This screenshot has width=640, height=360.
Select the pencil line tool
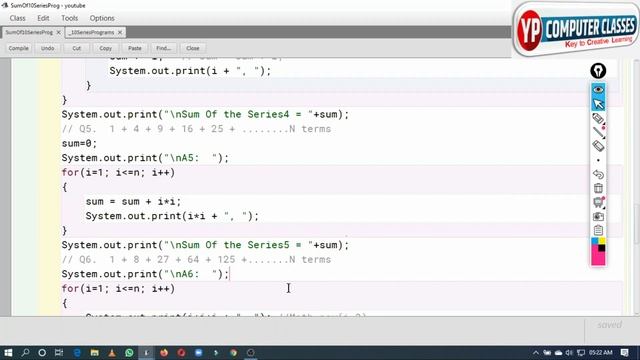click(598, 132)
